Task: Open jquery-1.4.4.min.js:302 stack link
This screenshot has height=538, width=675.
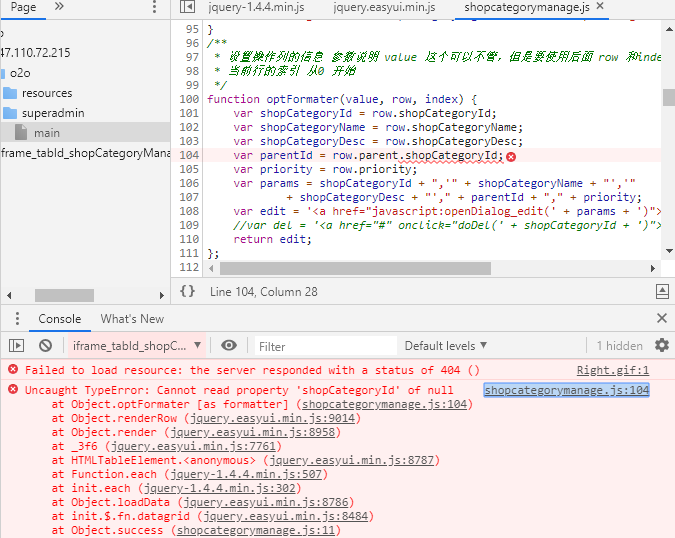Action: (x=220, y=488)
